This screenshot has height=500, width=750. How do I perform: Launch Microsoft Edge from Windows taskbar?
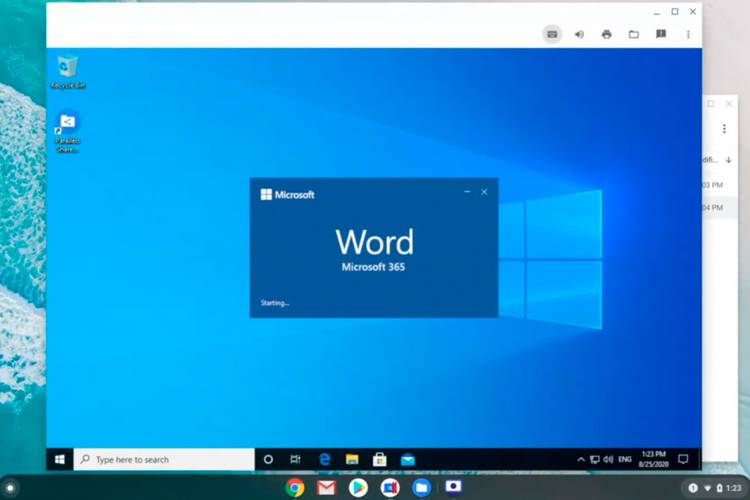click(325, 459)
